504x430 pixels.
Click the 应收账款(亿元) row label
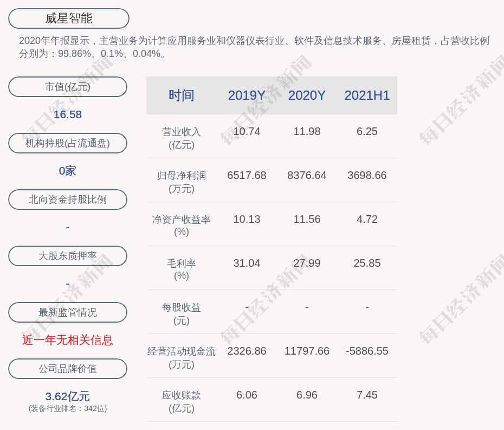[x=182, y=402]
